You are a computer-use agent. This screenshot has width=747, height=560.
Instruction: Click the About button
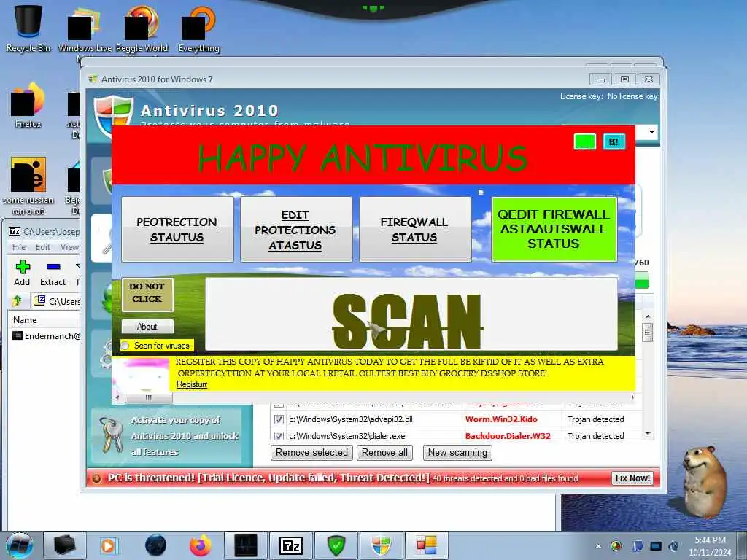[x=147, y=327]
